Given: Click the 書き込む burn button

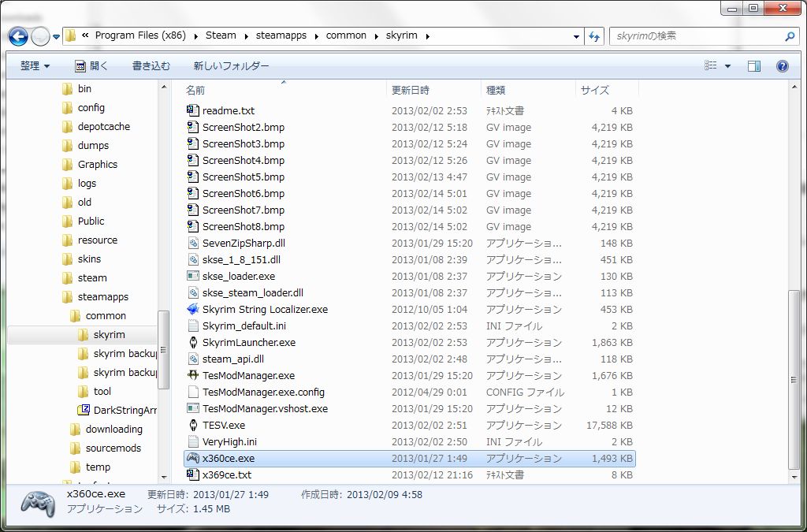Looking at the screenshot, I should pos(151,66).
